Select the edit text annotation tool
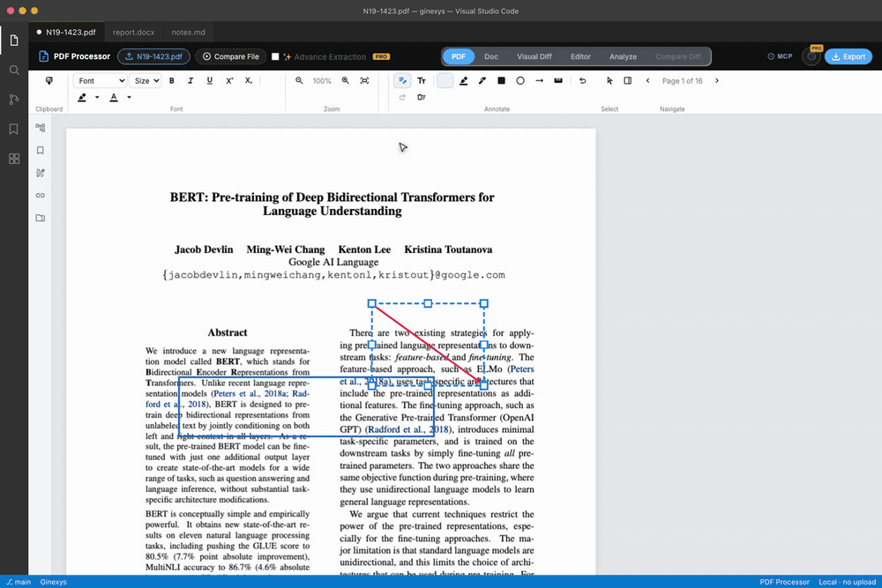 point(402,81)
